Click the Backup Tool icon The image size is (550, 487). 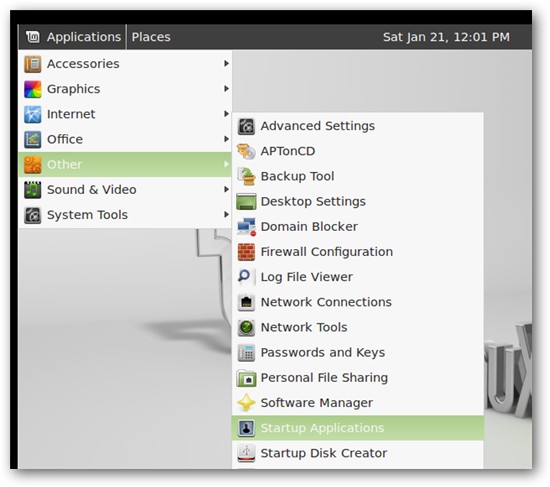(x=246, y=176)
